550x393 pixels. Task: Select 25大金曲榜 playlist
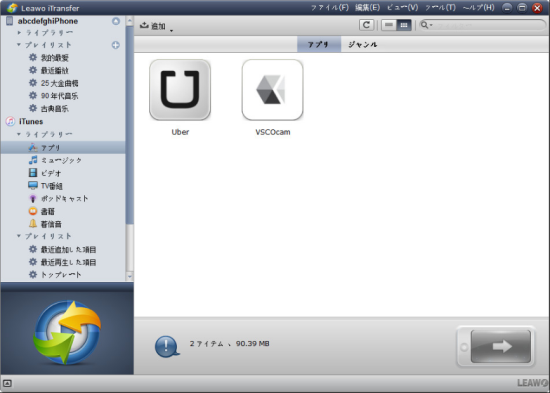click(59, 83)
